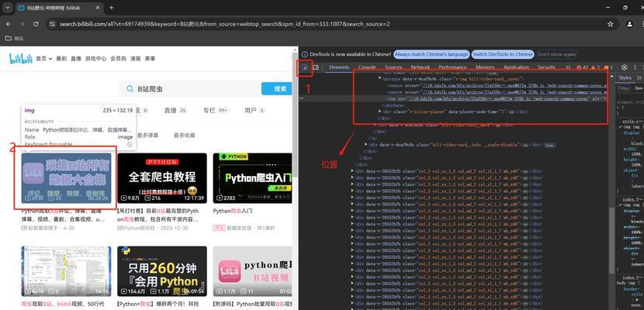Click Always match Chrome's language button
644x310 pixels.
pyautogui.click(x=431, y=54)
